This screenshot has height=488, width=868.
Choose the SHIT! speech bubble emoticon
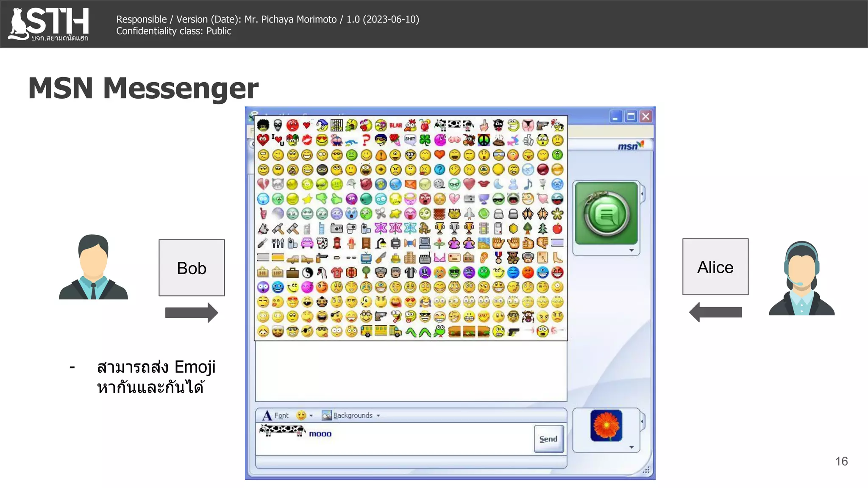coord(410,139)
